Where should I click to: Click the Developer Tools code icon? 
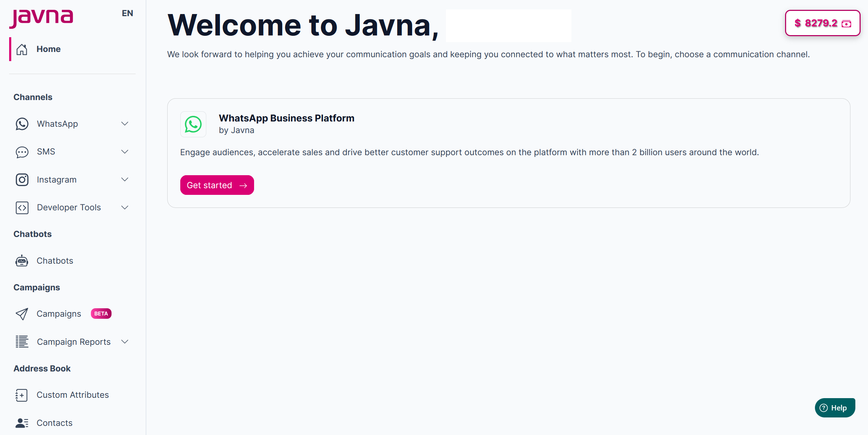pos(22,207)
